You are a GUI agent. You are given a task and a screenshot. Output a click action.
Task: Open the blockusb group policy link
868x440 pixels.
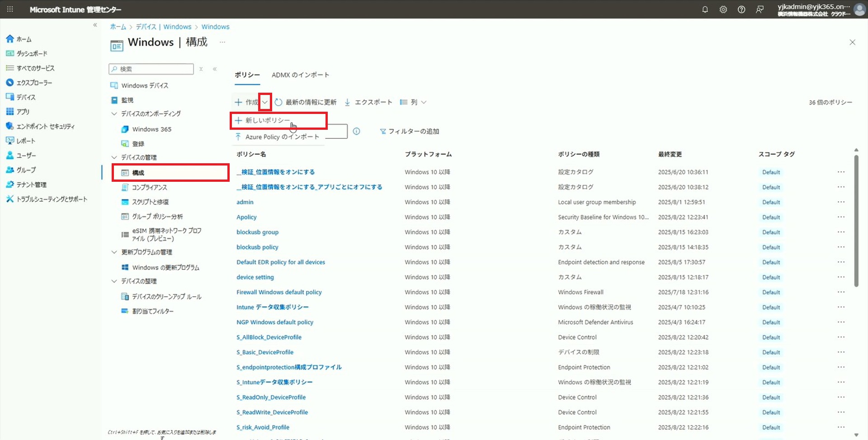click(257, 232)
